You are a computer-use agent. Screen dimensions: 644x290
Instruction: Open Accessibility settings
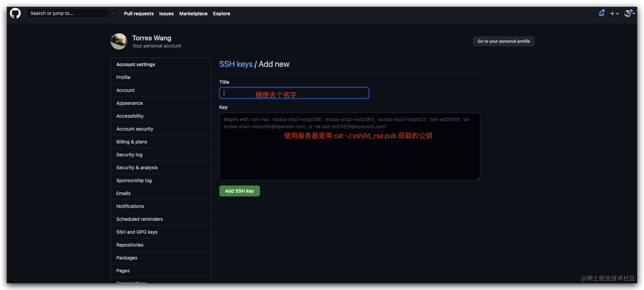pos(161,116)
